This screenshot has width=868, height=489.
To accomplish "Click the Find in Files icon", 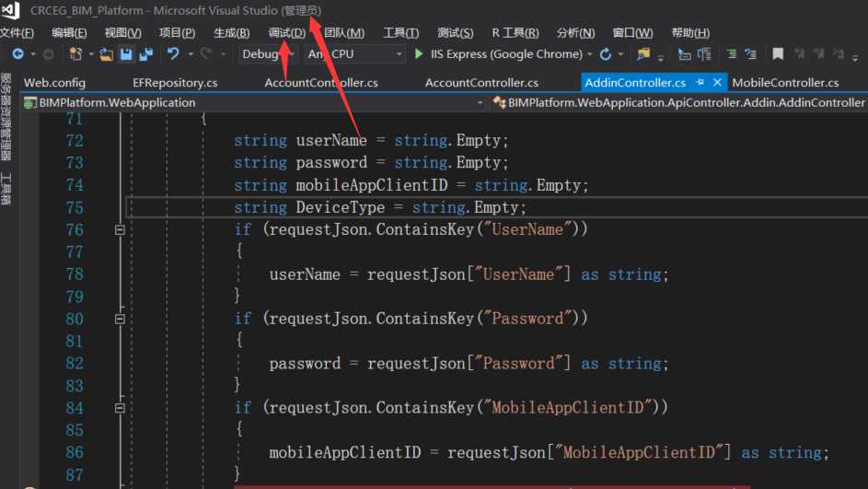I will pyautogui.click(x=643, y=53).
